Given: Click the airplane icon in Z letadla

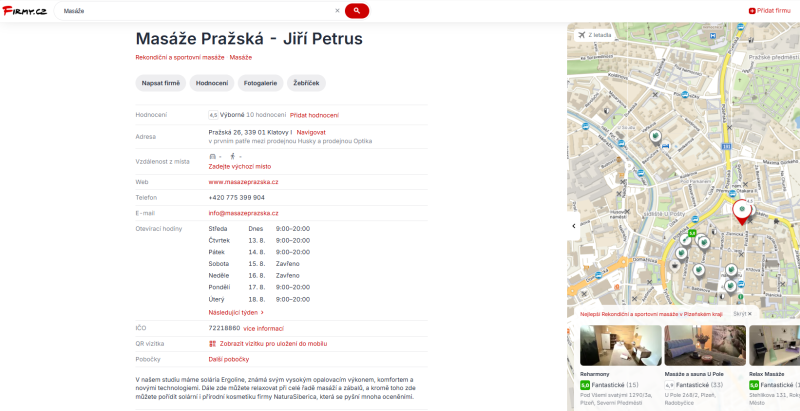Looking at the screenshot, I should [582, 35].
